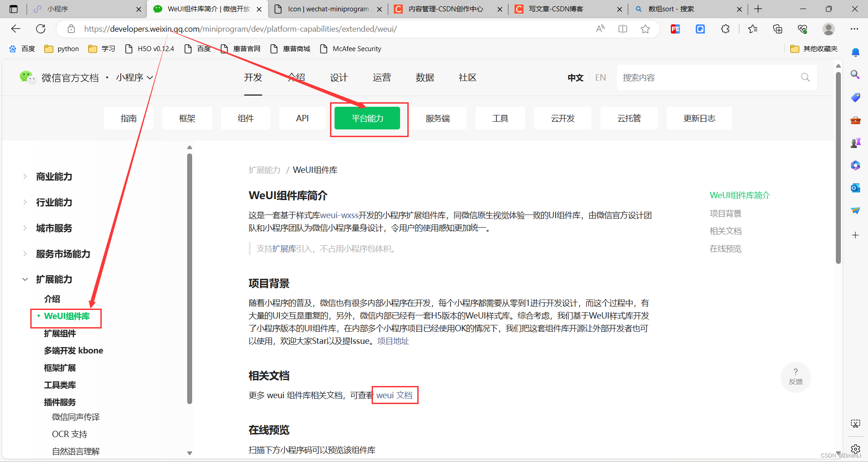Open read aloud icon in address bar
This screenshot has height=462, width=868.
click(600, 29)
